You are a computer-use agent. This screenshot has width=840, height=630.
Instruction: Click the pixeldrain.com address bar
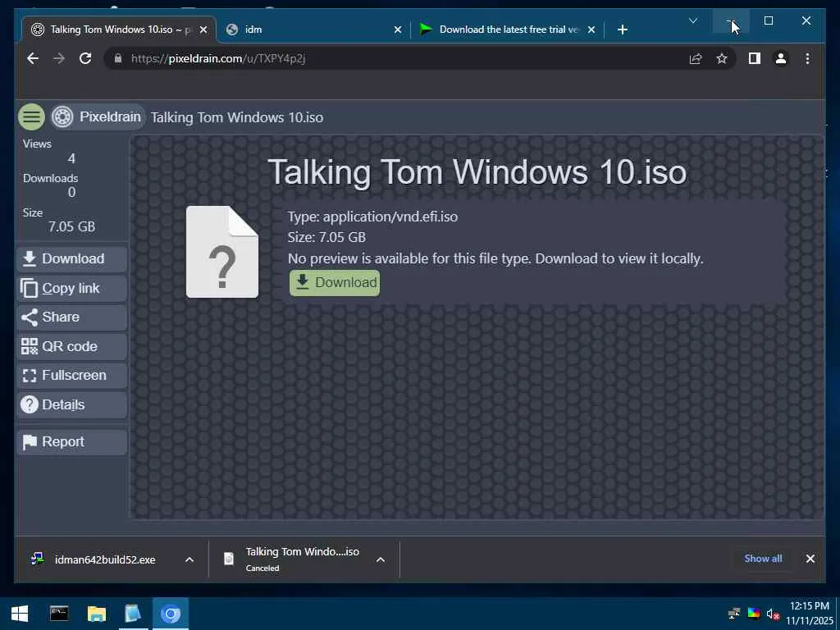[x=396, y=58]
